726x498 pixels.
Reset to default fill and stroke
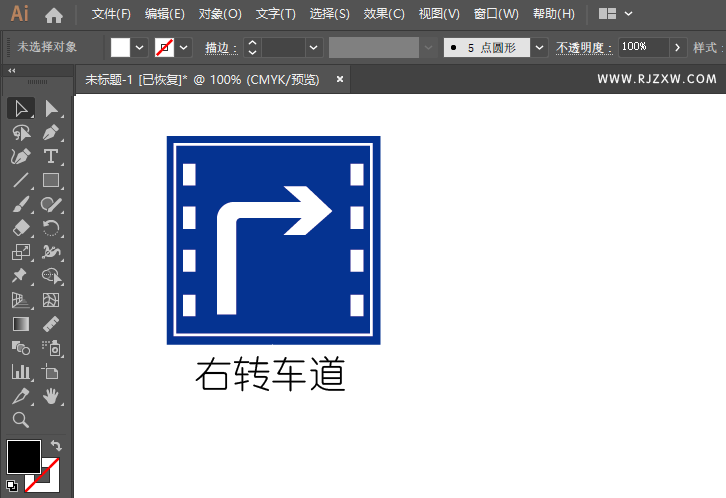click(x=11, y=486)
